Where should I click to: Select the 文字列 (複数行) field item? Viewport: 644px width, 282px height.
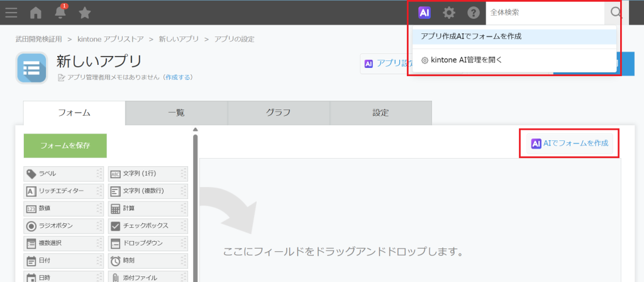148,191
